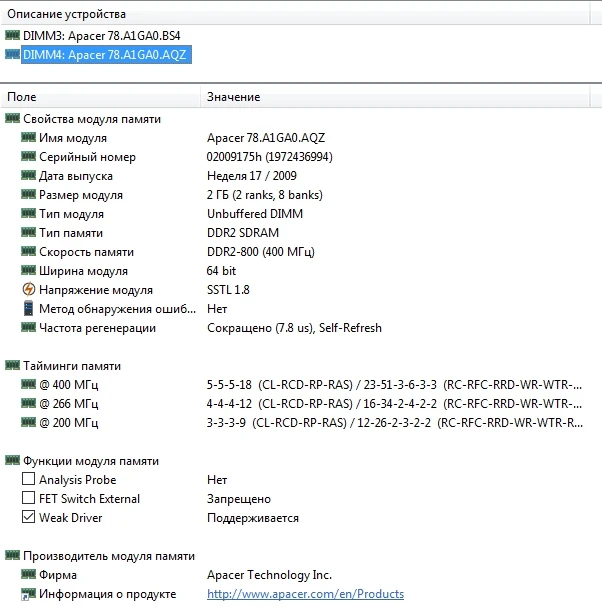Viewport: 602px width, 614px height.
Task: Click the icon next to 'Фирма'
Action: [x=28, y=574]
